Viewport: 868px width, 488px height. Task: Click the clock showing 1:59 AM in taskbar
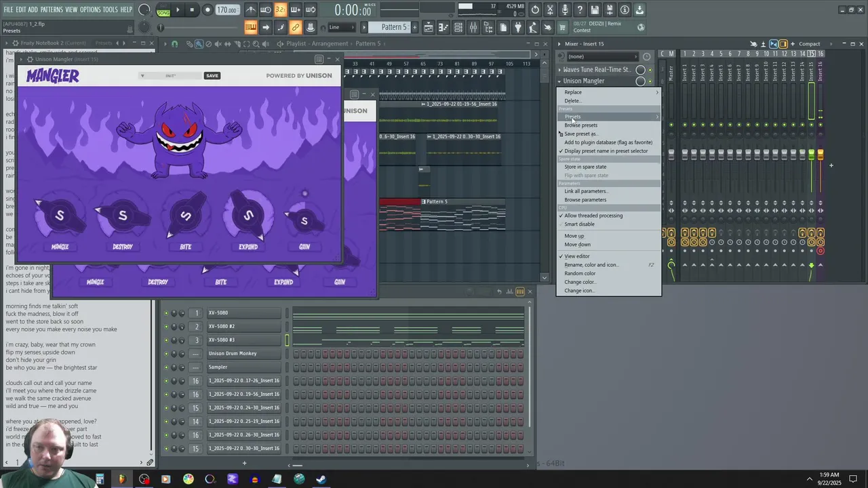pos(829,475)
